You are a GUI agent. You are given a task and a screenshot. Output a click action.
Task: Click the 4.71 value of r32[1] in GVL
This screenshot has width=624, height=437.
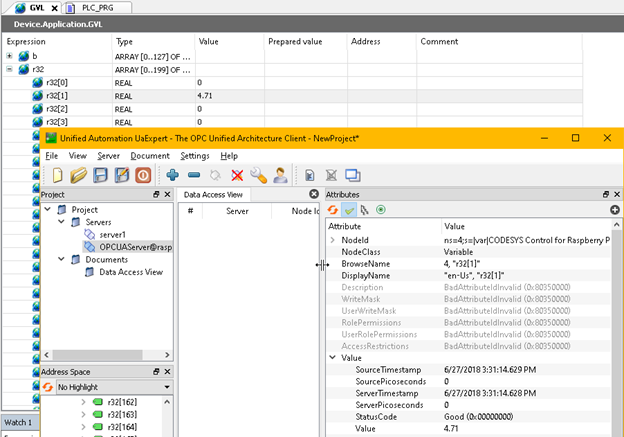(x=205, y=96)
